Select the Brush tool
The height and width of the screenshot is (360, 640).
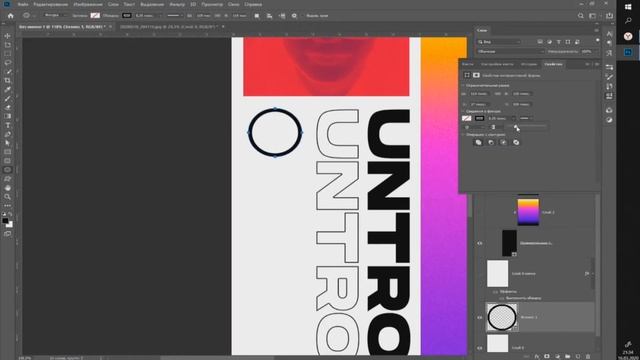[7, 99]
